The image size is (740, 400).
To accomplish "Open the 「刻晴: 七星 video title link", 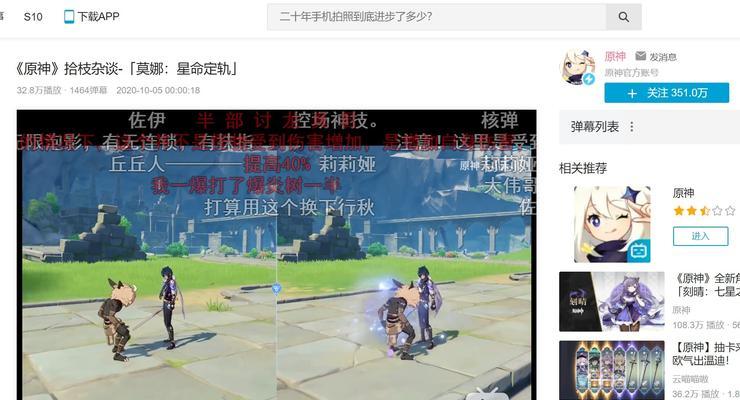I will point(706,285).
